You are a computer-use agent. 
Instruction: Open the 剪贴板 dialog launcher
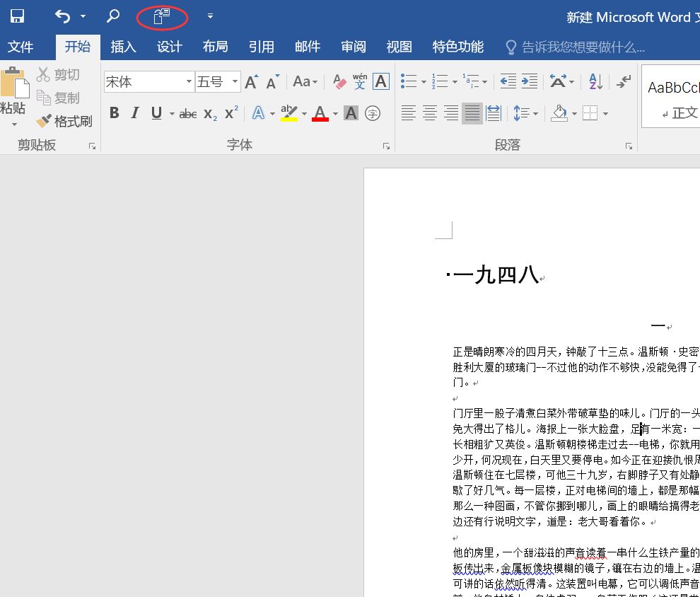tap(92, 146)
